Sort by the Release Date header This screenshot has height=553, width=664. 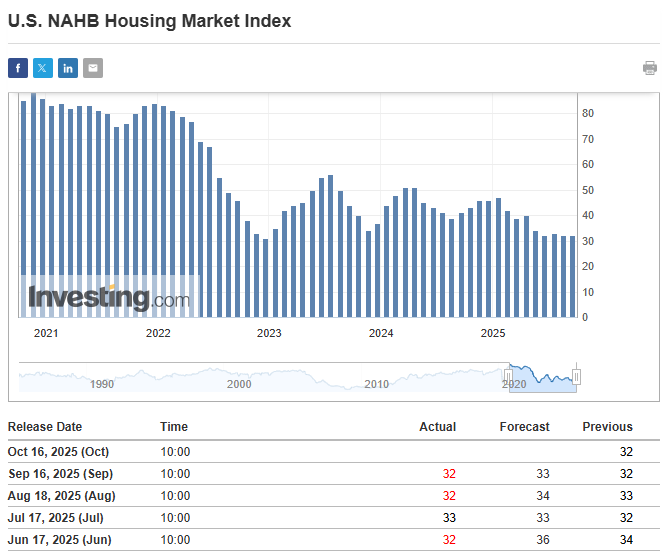(45, 427)
